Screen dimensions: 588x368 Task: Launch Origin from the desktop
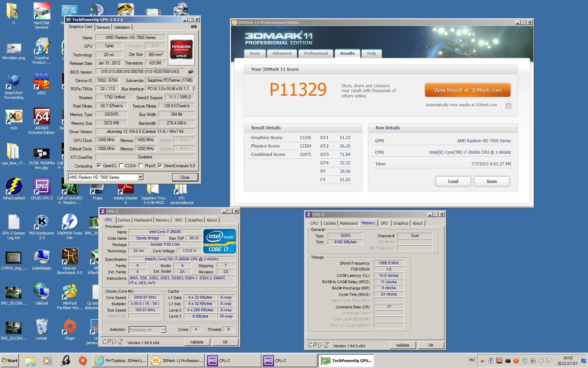[x=69, y=329]
